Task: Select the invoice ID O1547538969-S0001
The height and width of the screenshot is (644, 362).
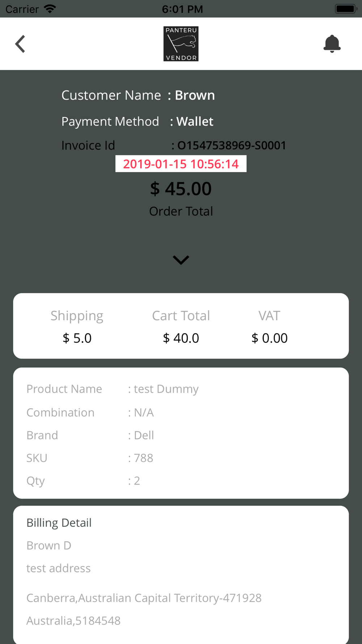Action: [x=232, y=145]
